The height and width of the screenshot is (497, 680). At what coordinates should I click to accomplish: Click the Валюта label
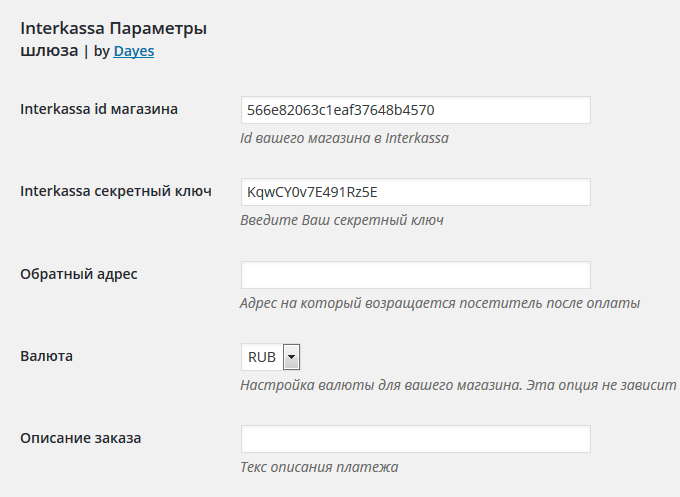click(46, 356)
